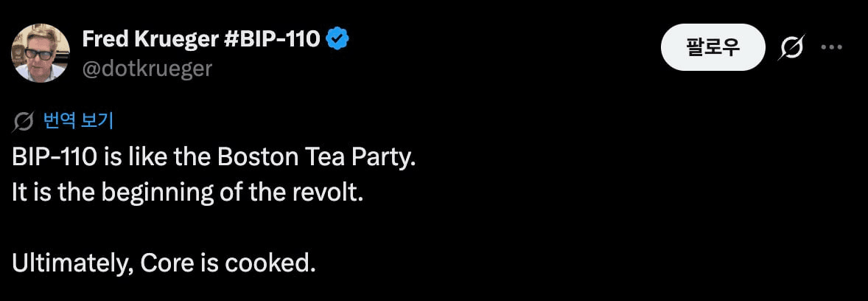The image size is (868, 301).
Task: Click the blue verified checkmark badge
Action: pyautogui.click(x=337, y=39)
